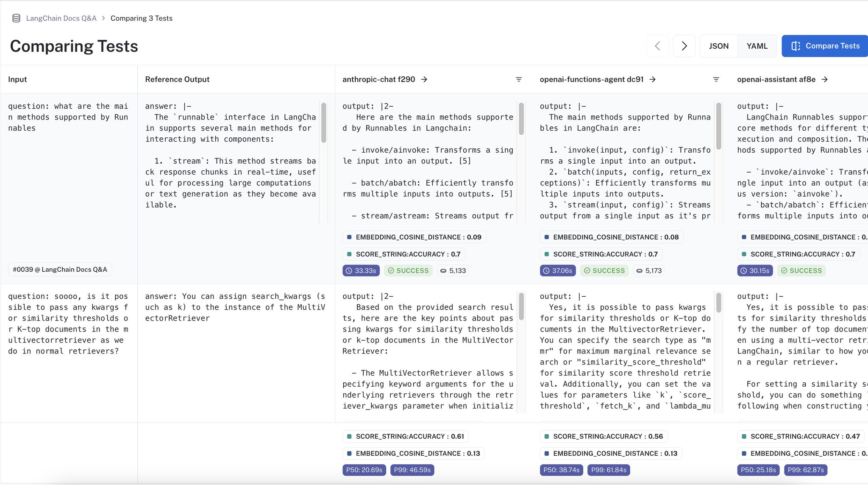Click first-row SCORE_STRING:ACCURACY 0.7 under openai-assistant
The height and width of the screenshot is (485, 868).
pos(798,254)
